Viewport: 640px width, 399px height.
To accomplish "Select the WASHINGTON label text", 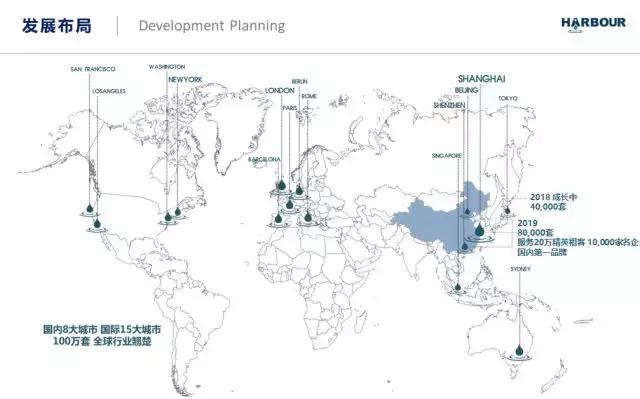I will (167, 66).
